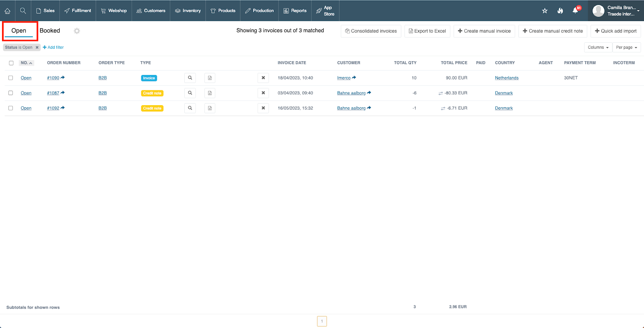644x328 pixels.
Task: Export order #1092 to Excel file icon
Action: coord(210,108)
